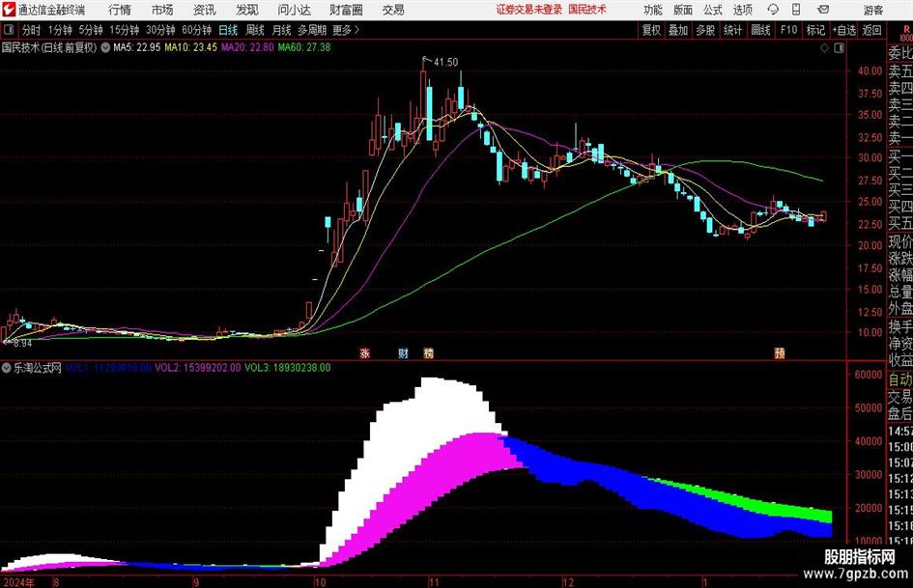Viewport: 913px width, 588px height.
Task: Open the 功能 menu
Action: [x=653, y=10]
